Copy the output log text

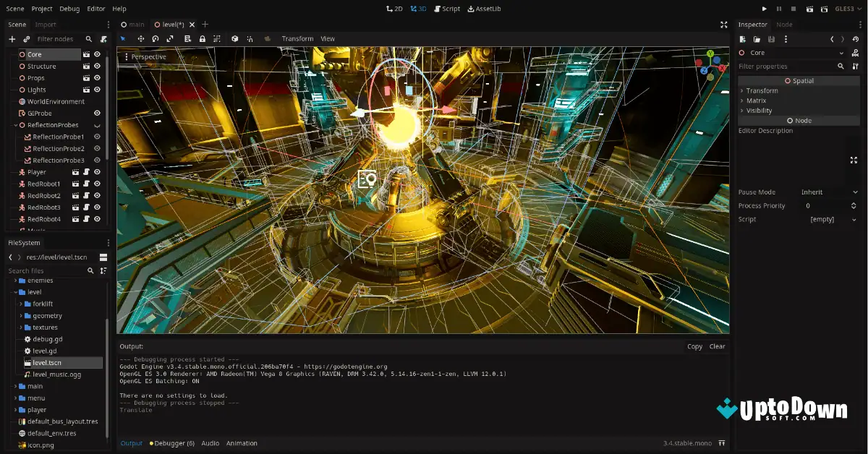pyautogui.click(x=694, y=346)
